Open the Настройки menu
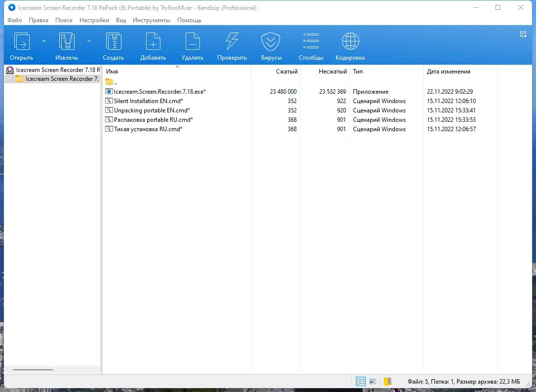Image resolution: width=536 pixels, height=392 pixels. (94, 20)
